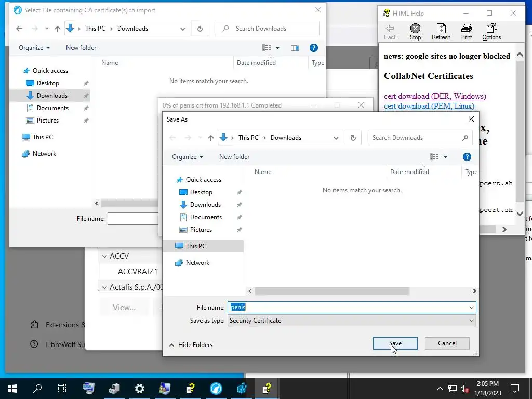Open cert download (PEM, Linux) link
Screen dimensions: 532x399
coord(429,106)
